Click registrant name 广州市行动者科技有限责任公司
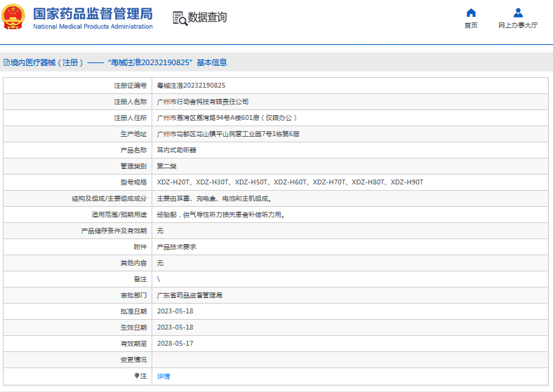The image size is (553, 392). pos(202,102)
